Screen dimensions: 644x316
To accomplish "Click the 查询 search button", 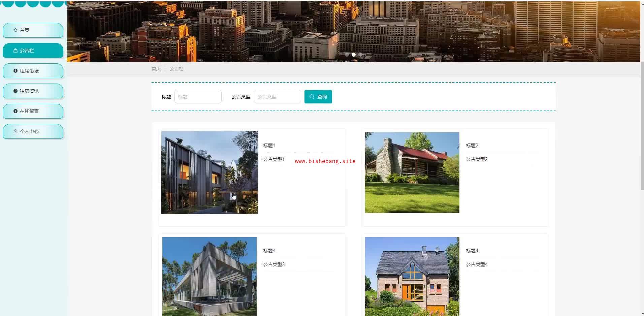I will coord(318,97).
